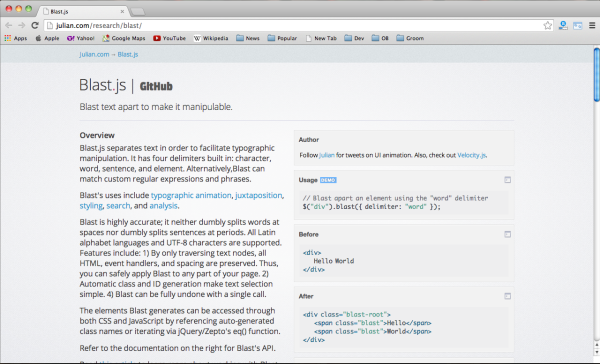Click the 'div class="blast-root"' line in the After code

(347, 315)
